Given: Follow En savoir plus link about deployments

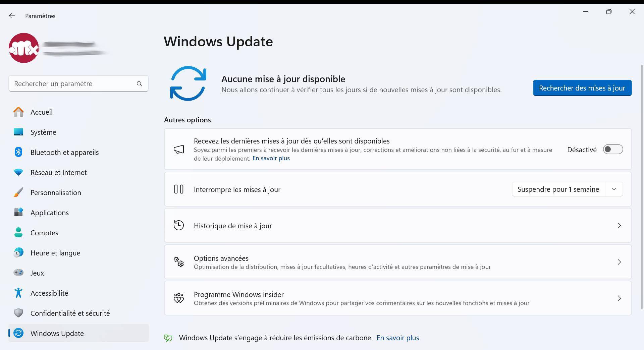Looking at the screenshot, I should 271,158.
